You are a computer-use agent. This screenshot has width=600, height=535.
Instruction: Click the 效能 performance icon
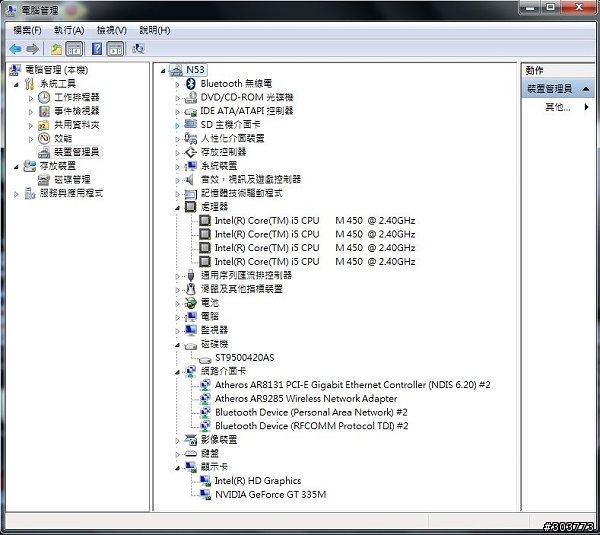point(44,138)
